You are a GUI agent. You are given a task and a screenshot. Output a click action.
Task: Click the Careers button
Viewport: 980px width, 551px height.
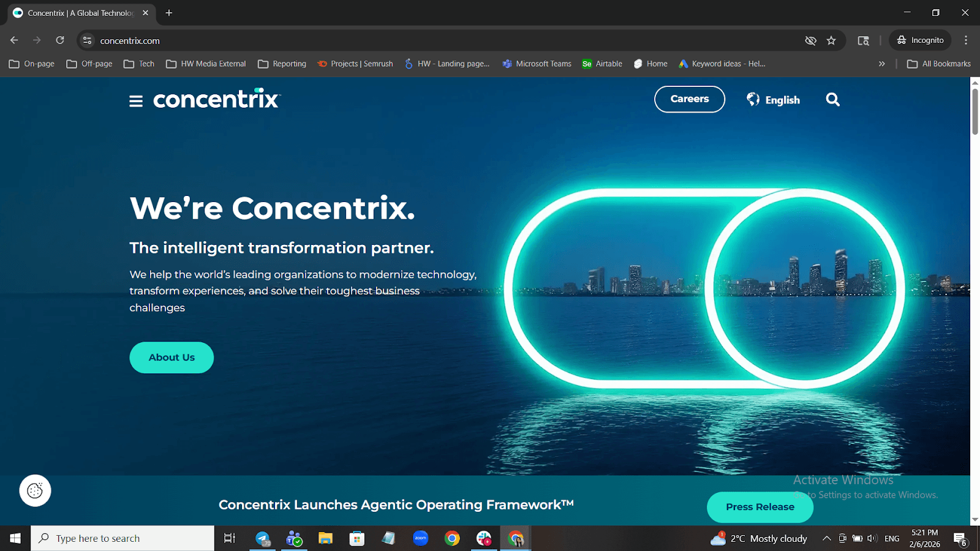[689, 99]
